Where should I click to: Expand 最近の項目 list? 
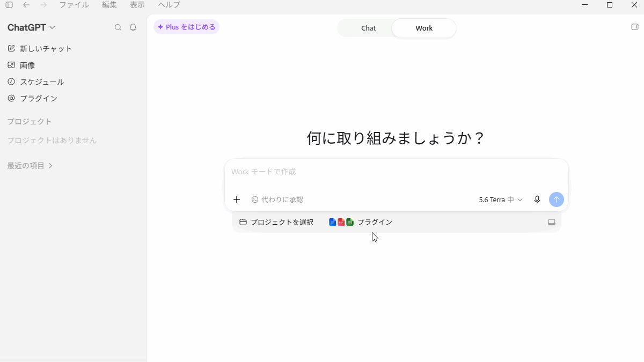point(30,166)
